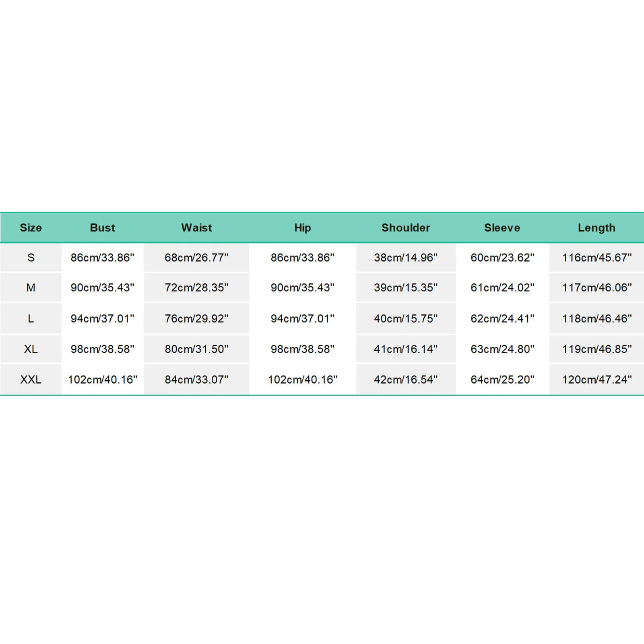Select the Waist column header
Viewport: 644px width, 644px height.
coord(196,228)
